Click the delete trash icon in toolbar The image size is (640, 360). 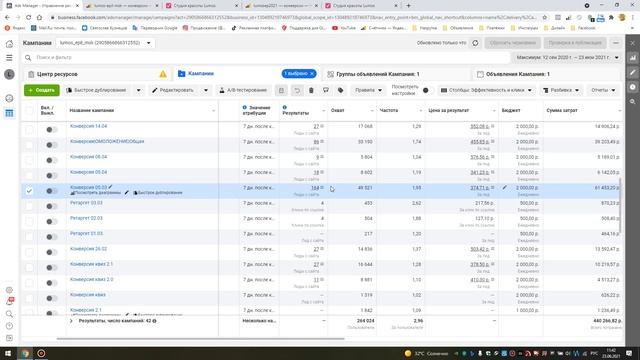pos(311,90)
